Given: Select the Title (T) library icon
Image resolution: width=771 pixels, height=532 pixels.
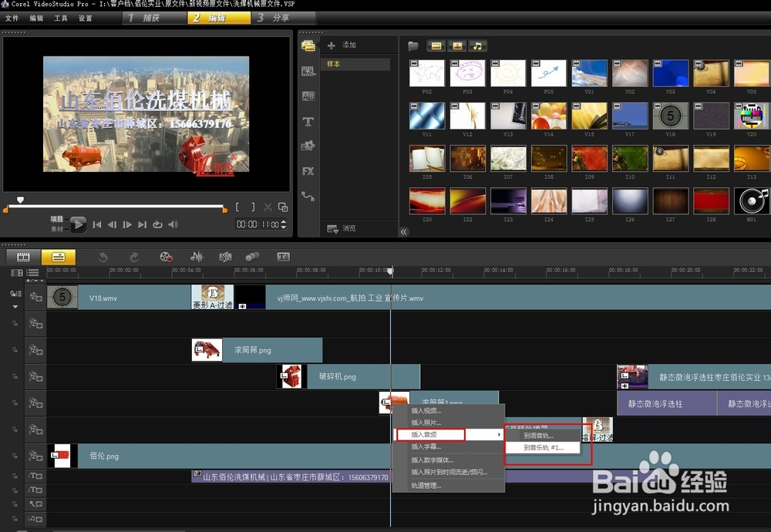Looking at the screenshot, I should click(x=308, y=122).
